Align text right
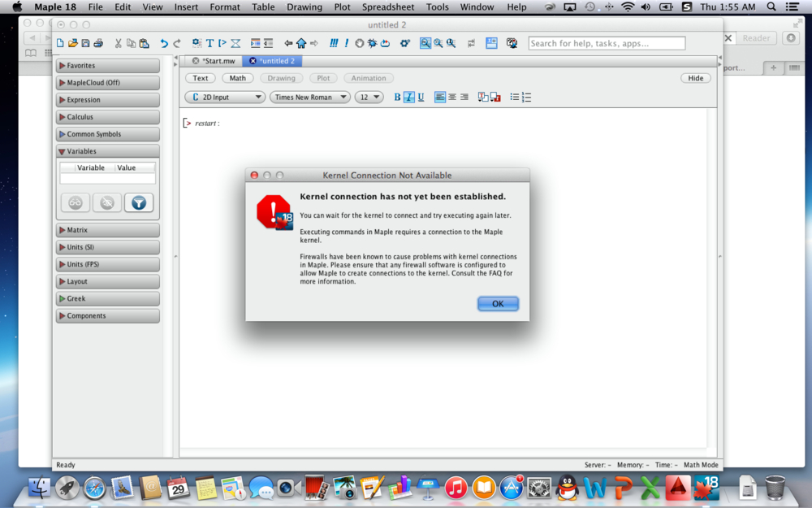The image size is (812, 508). 464,98
